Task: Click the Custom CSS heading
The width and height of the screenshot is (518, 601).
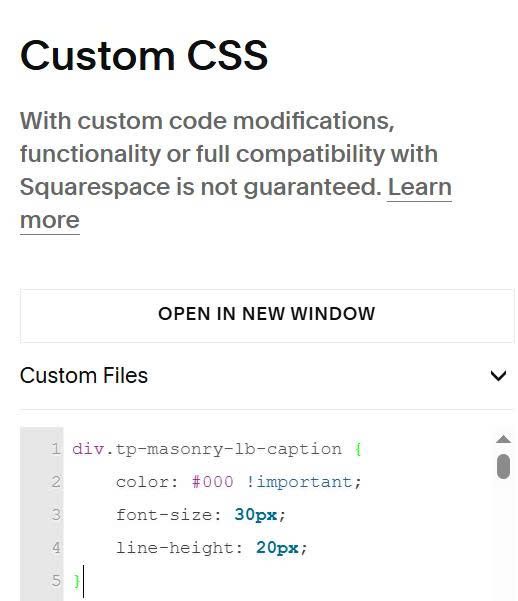Action: 144,56
